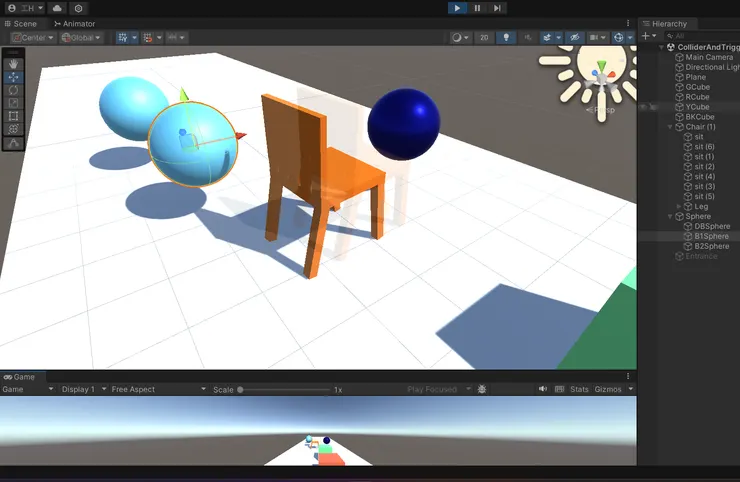Select the Rotate tool
The width and height of the screenshot is (740, 482).
point(13,90)
